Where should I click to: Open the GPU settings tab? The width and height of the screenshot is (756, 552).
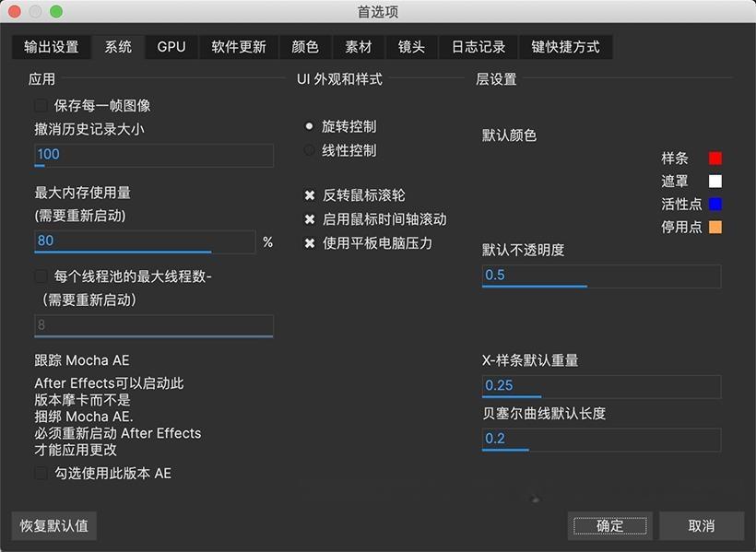point(171,46)
